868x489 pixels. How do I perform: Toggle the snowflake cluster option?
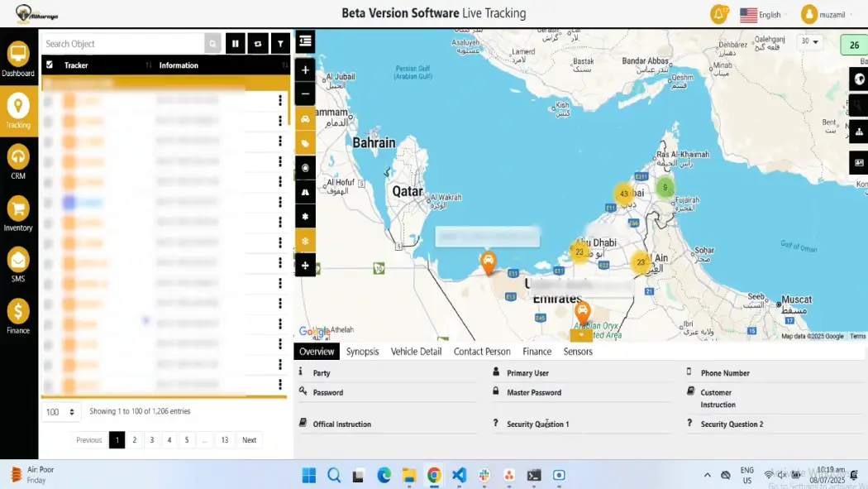[305, 241]
